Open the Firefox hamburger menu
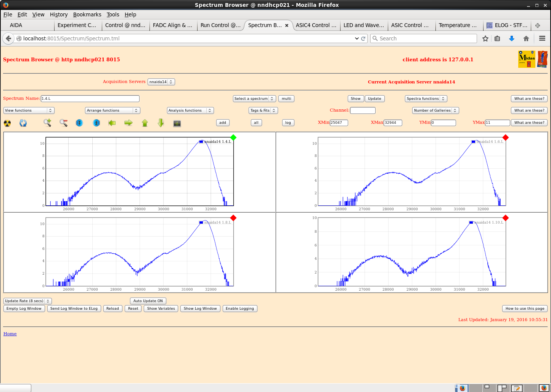Image resolution: width=551 pixels, height=392 pixels. tap(542, 38)
